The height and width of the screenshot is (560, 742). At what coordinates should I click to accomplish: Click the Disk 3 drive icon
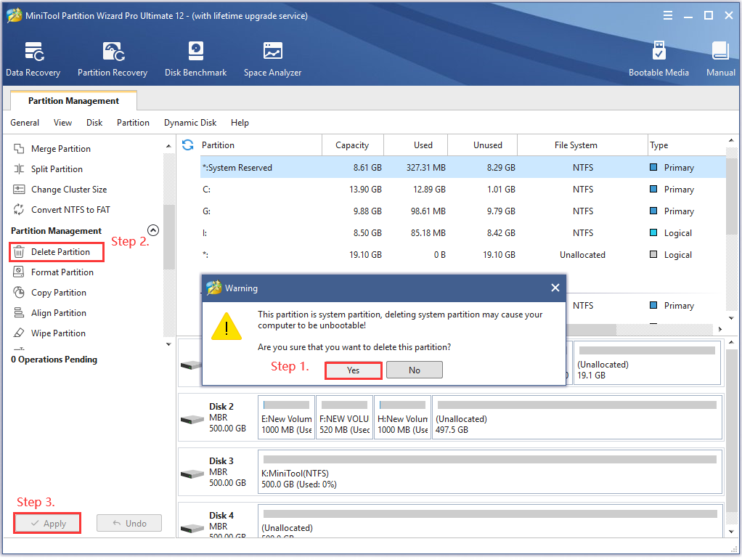pos(192,474)
